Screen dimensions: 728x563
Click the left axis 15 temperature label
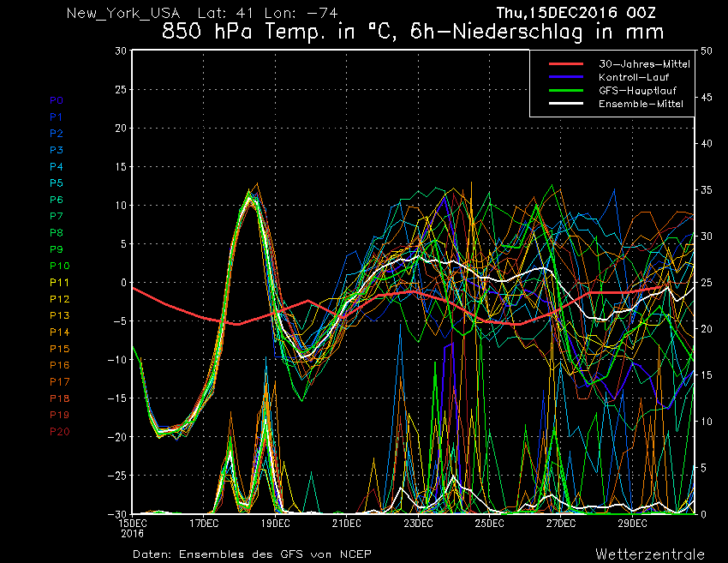[121, 166]
